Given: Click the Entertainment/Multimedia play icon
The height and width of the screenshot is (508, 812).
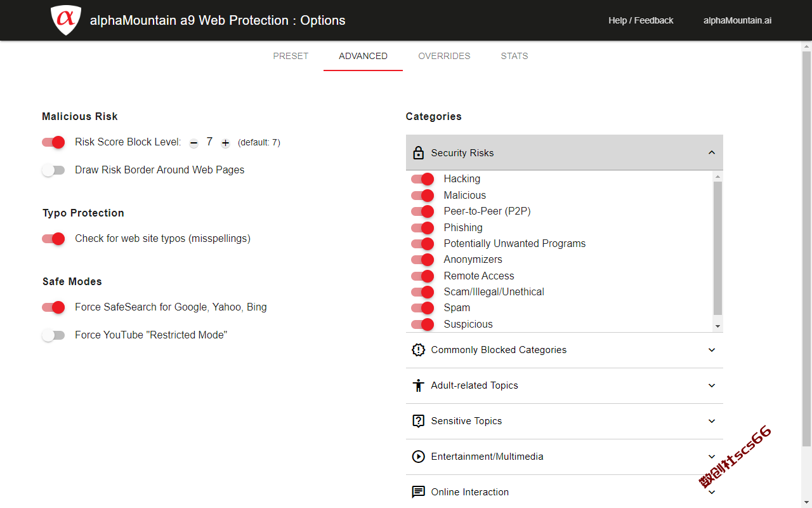Looking at the screenshot, I should [x=418, y=457].
